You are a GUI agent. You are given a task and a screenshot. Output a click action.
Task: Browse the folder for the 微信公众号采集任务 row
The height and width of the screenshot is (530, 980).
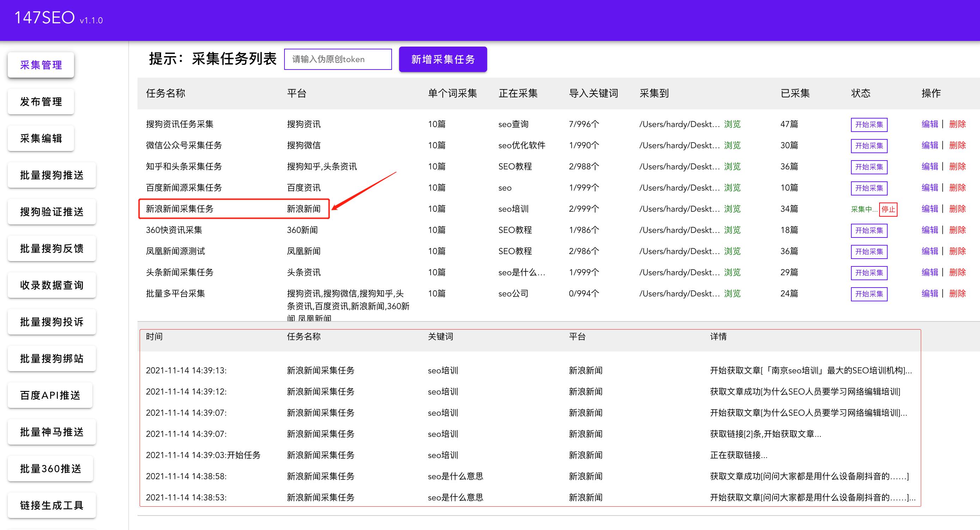point(732,145)
